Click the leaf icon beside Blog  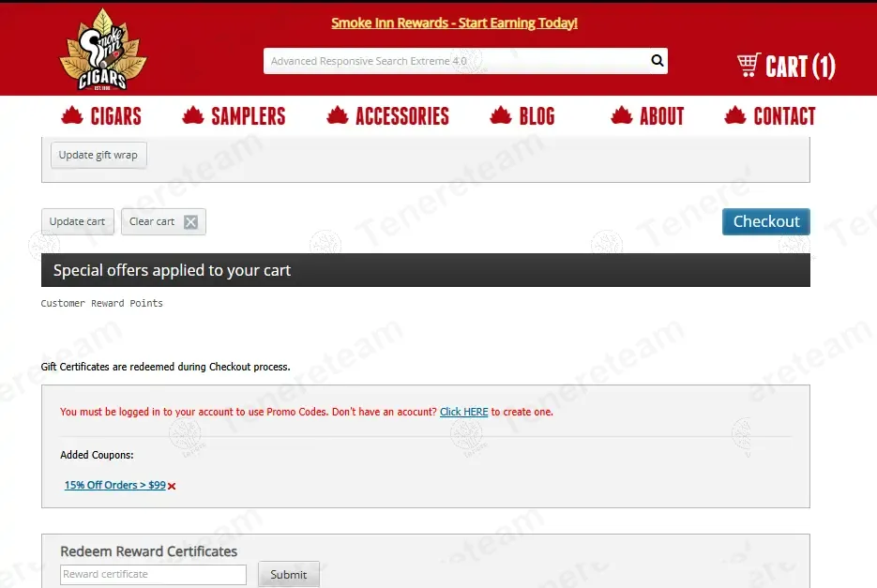[x=501, y=115]
